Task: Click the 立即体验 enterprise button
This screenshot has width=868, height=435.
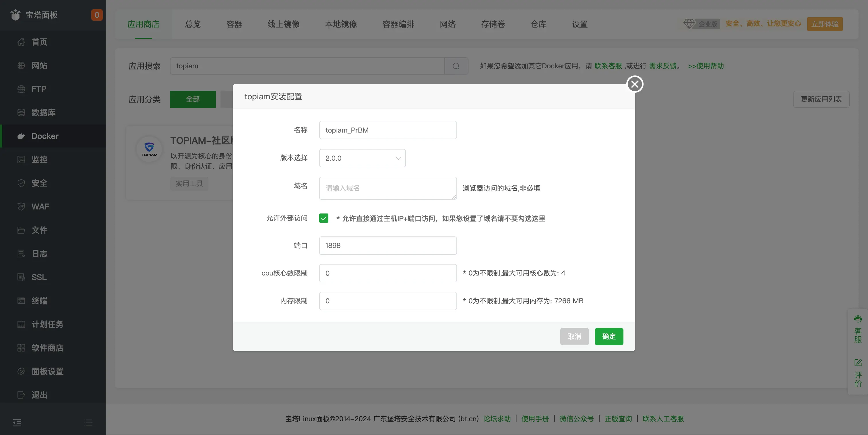Action: [x=825, y=24]
